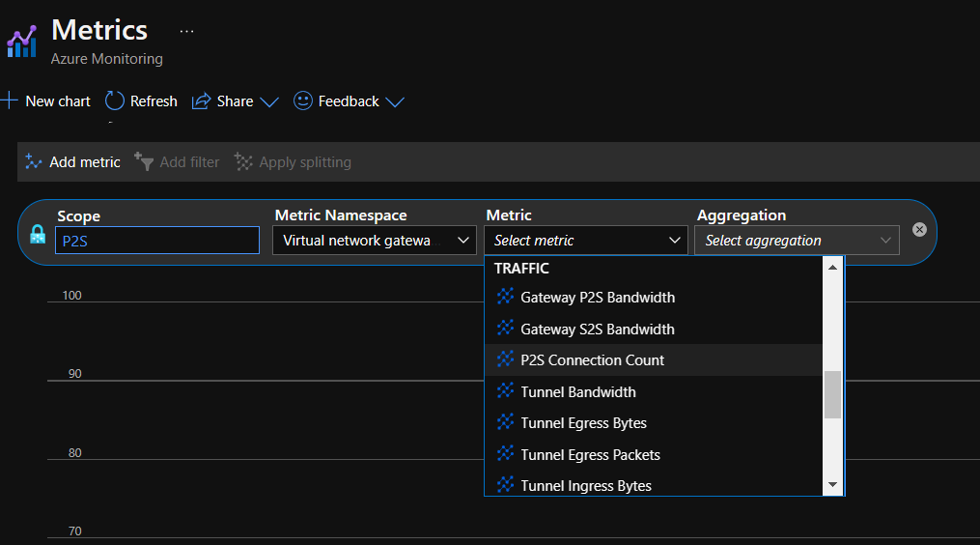Screen dimensions: 980x545
Task: Click the Feedback button label
Action: (349, 101)
